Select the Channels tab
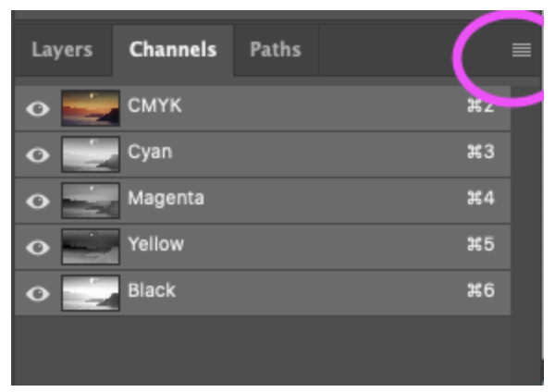Viewport: 555px width, 392px height. tap(173, 50)
